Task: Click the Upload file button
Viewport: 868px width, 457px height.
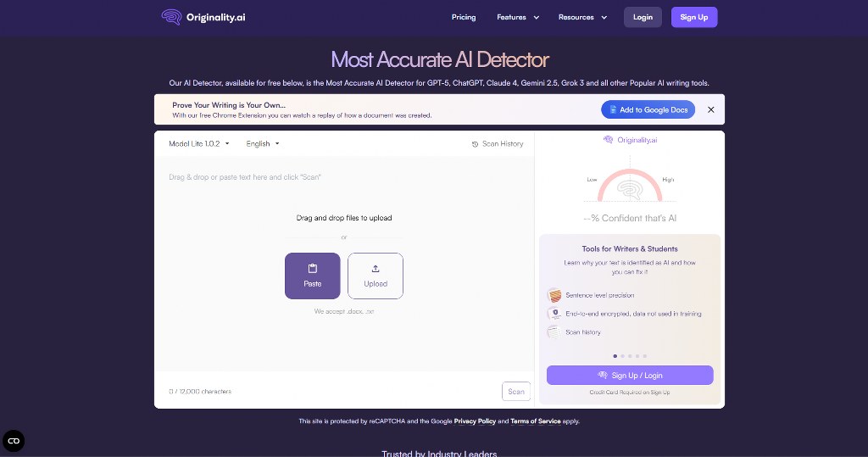Action: click(376, 276)
